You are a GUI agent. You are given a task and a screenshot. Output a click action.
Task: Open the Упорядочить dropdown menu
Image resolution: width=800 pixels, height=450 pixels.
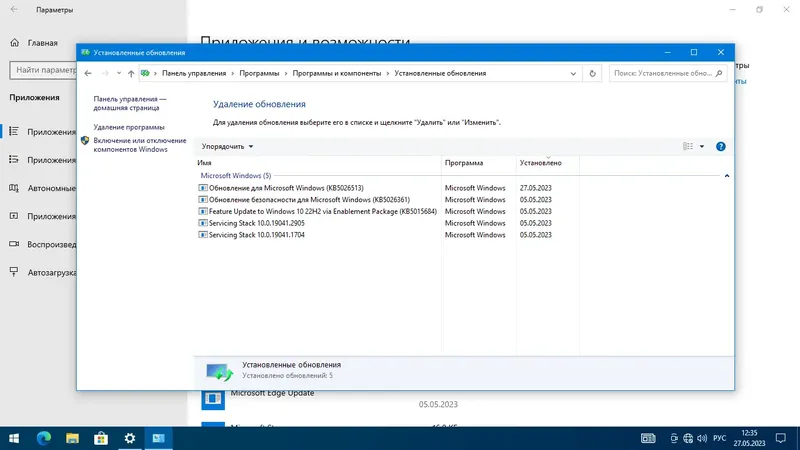pyautogui.click(x=227, y=146)
